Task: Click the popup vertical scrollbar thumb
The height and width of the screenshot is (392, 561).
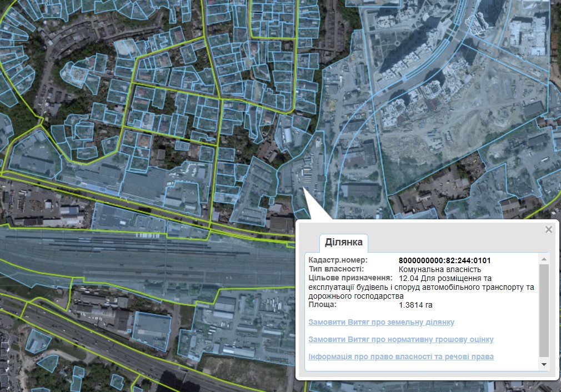Action: tap(544, 310)
